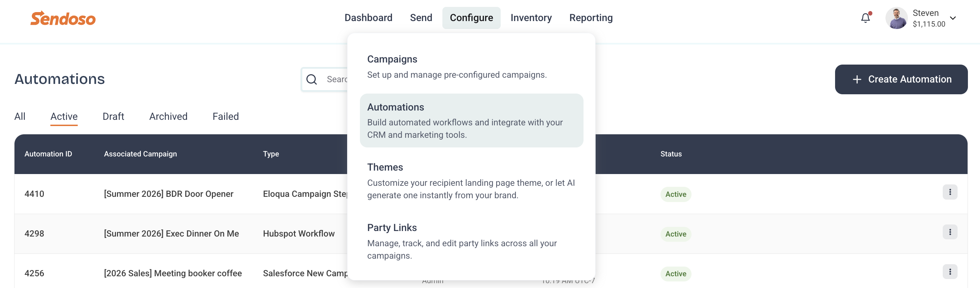
Task: Switch to the Failed tab
Action: point(225,117)
